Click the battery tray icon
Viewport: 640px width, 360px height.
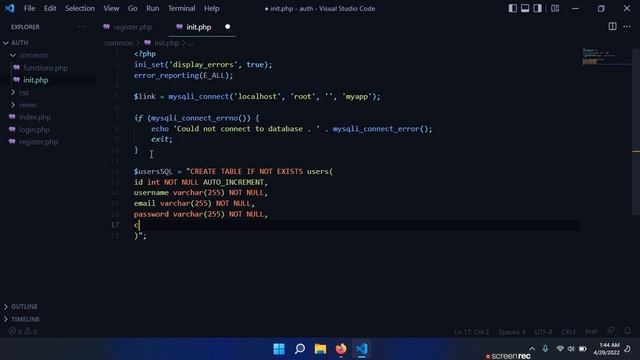(583, 349)
